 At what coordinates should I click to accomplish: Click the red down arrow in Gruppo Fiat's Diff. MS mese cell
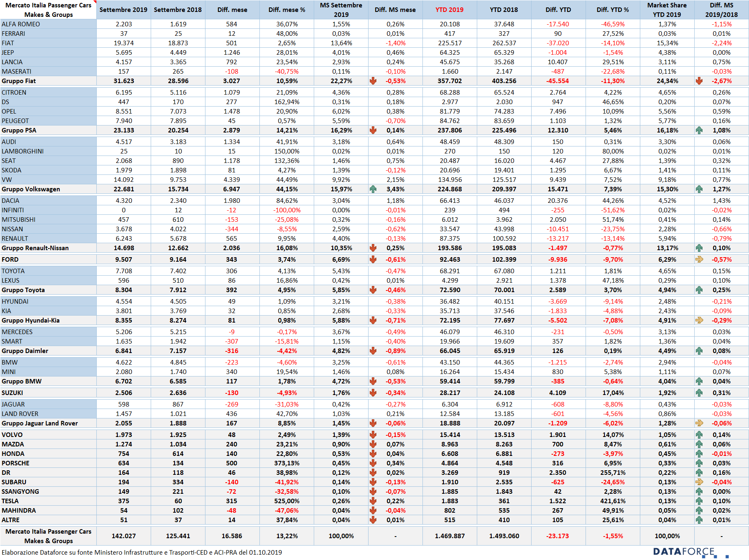(x=373, y=81)
